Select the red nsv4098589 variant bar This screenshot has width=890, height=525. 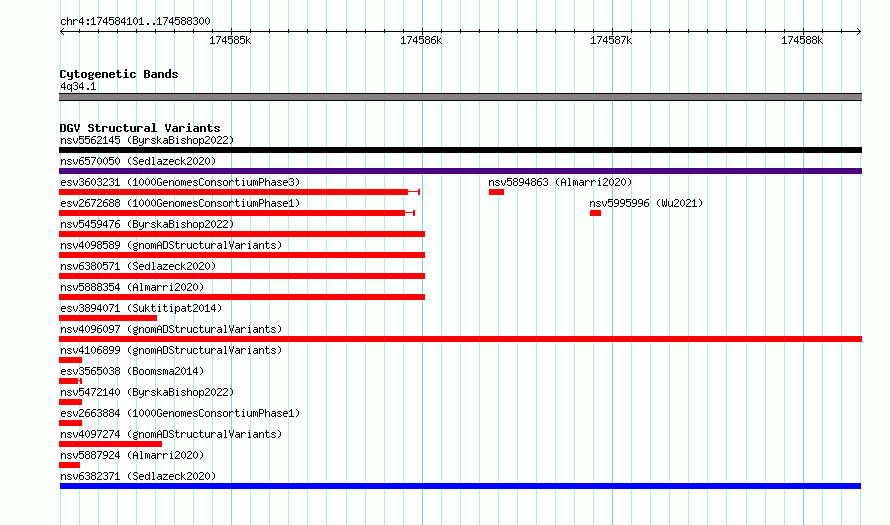242,255
